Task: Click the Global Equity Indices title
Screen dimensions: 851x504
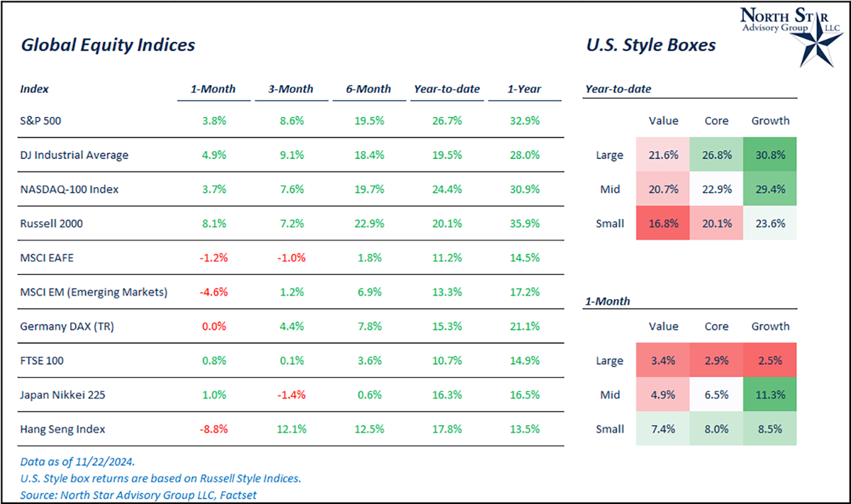Action: 108,45
